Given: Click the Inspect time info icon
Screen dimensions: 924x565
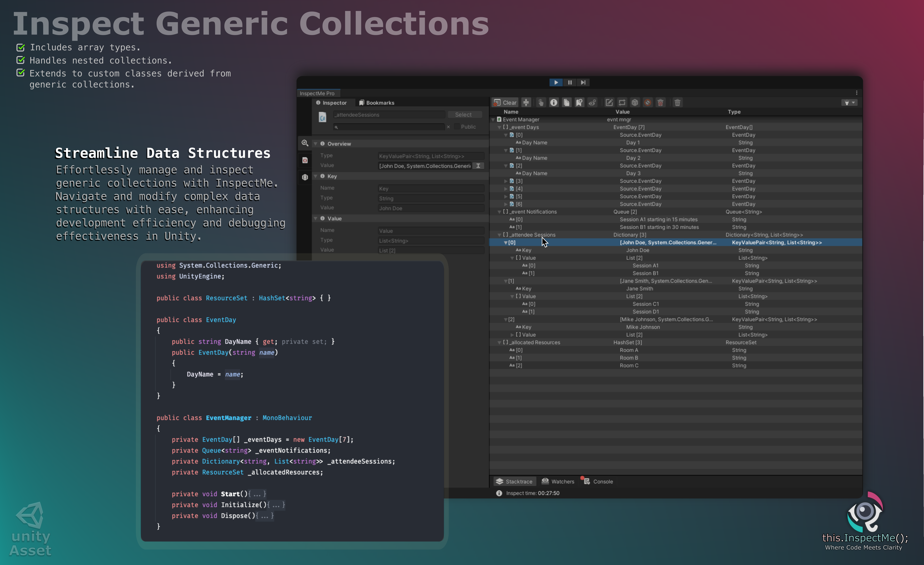Looking at the screenshot, I should coord(499,493).
